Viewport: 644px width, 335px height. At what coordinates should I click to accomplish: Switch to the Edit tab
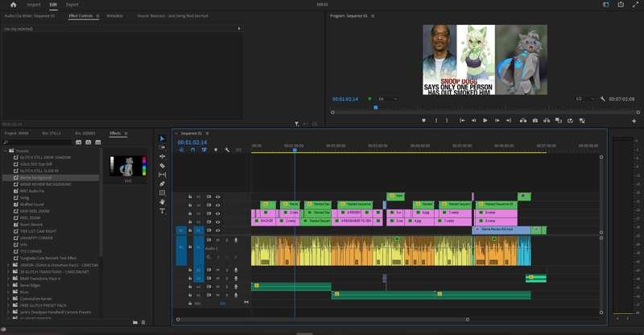(53, 5)
